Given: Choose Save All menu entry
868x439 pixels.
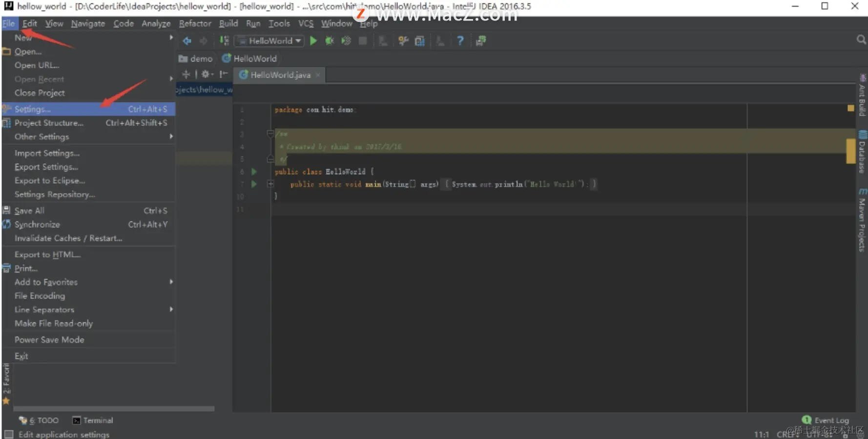Looking at the screenshot, I should pos(88,211).
